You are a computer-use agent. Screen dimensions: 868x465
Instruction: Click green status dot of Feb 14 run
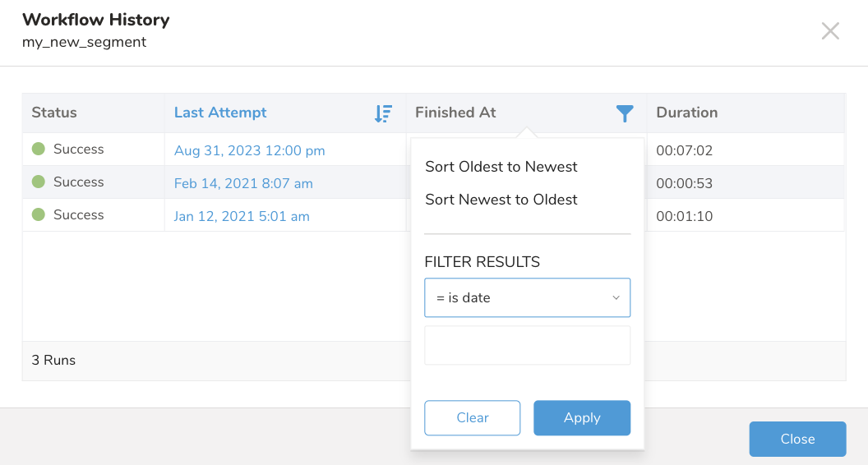coord(38,182)
